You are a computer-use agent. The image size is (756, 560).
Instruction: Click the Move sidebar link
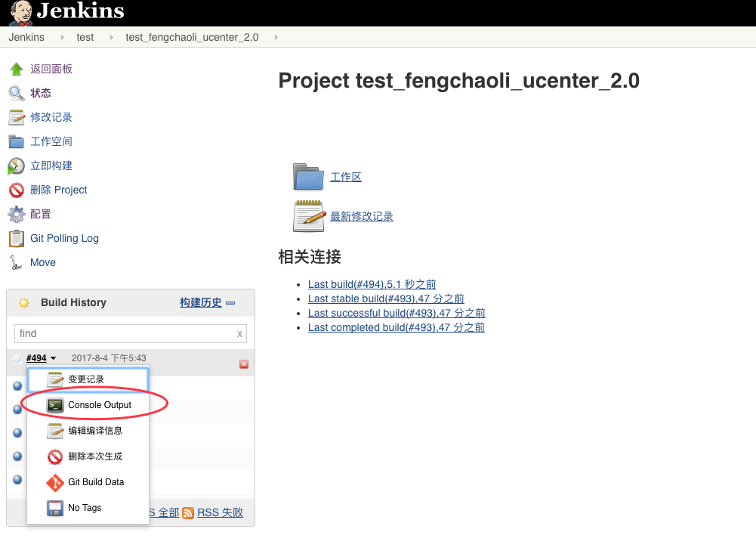(x=43, y=262)
